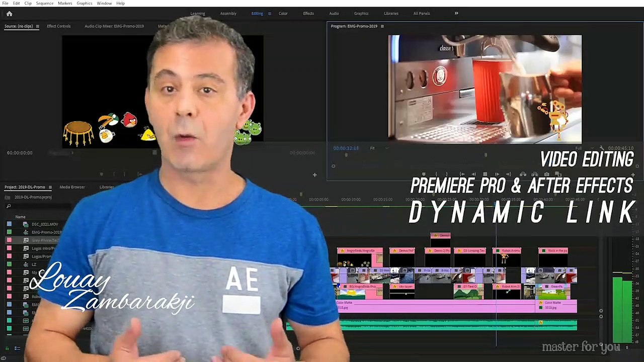Export a frame with the camera icon

tap(546, 174)
